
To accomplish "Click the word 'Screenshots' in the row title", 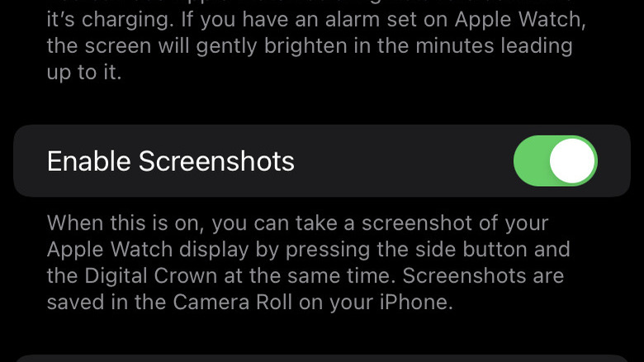I will tap(216, 161).
